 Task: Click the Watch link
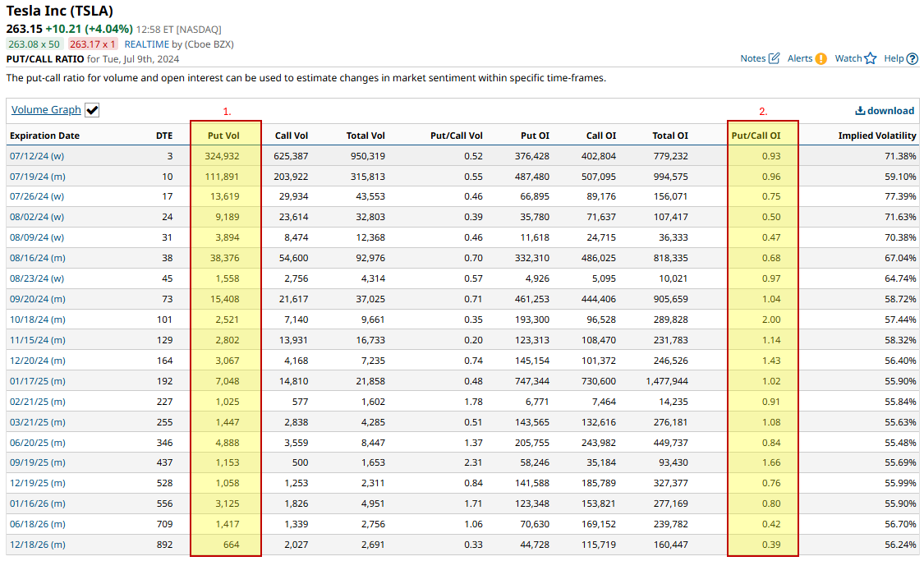pos(848,58)
